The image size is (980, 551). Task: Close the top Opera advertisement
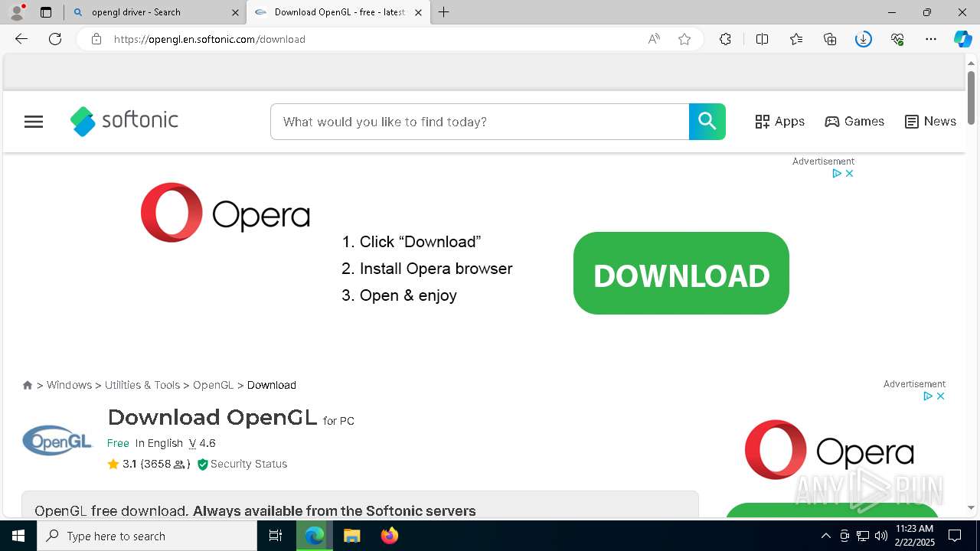click(849, 174)
